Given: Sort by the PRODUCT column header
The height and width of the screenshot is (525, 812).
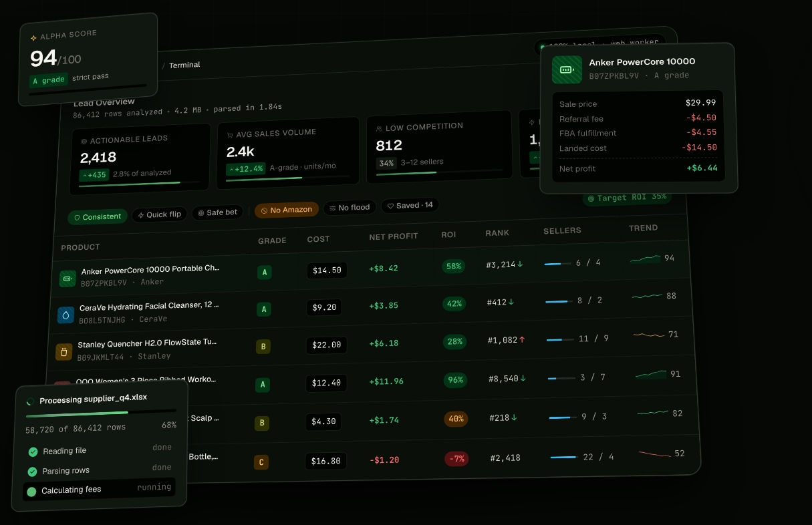Looking at the screenshot, I should [x=80, y=247].
